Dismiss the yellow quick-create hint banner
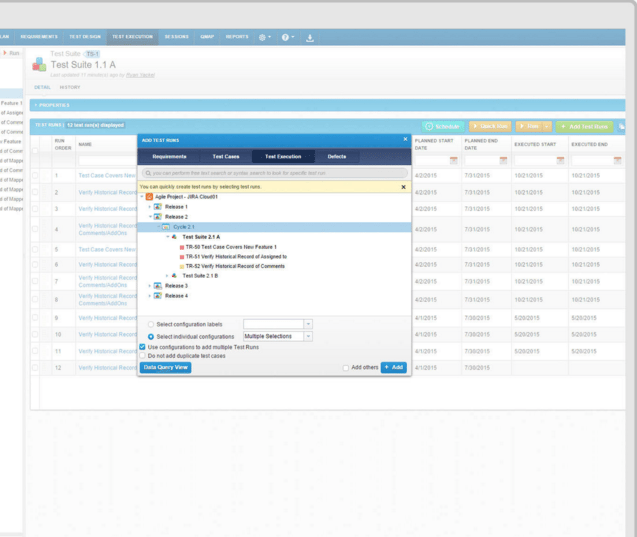637x537 pixels. [x=403, y=187]
